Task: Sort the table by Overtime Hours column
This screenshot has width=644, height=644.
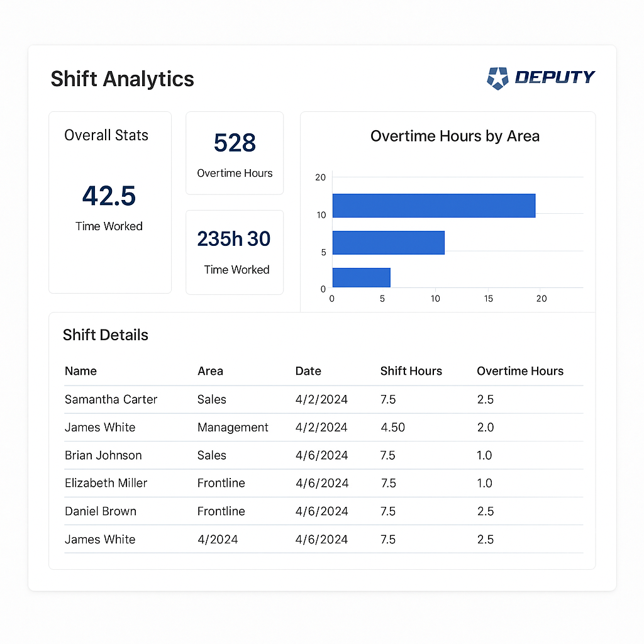Action: pyautogui.click(x=520, y=371)
